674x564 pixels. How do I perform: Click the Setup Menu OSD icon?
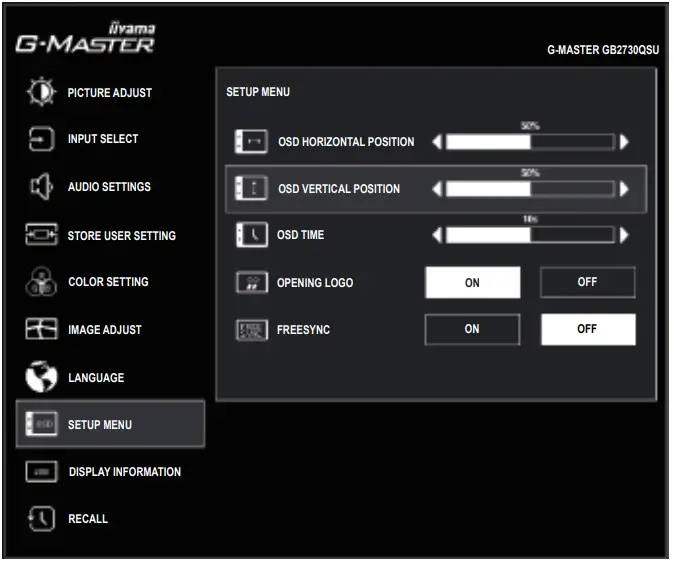pyautogui.click(x=41, y=424)
